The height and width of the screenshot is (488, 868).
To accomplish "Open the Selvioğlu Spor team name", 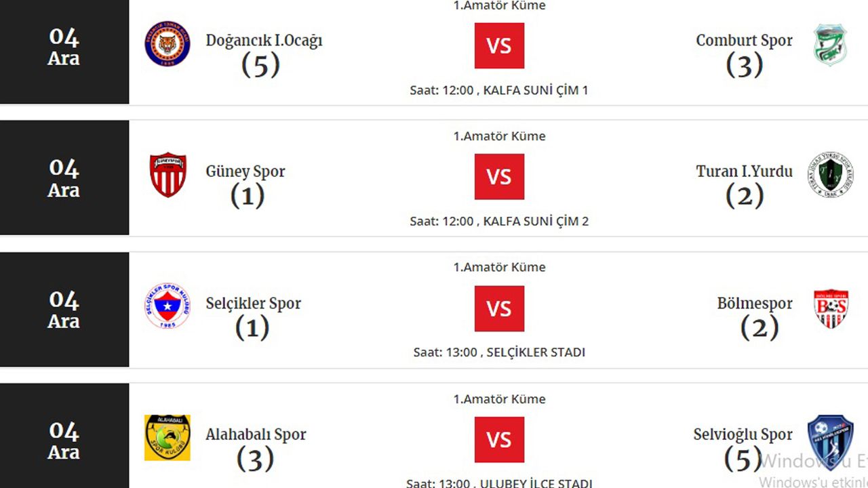I will click(x=743, y=434).
